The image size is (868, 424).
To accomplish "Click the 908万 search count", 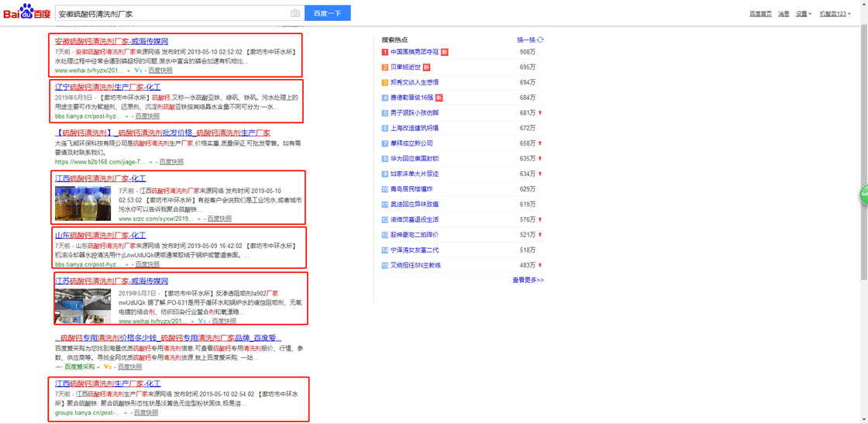I will [x=528, y=52].
